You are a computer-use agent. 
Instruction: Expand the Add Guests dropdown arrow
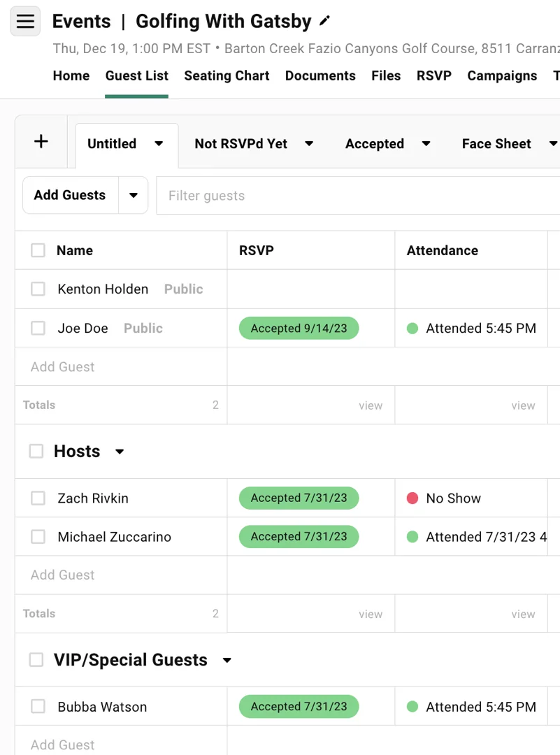tap(134, 195)
